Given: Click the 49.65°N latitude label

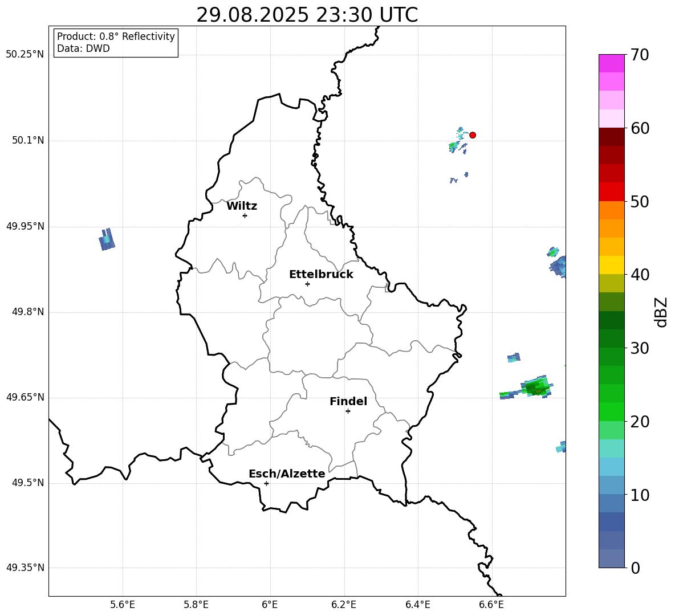Looking at the screenshot, I should click(25, 397).
